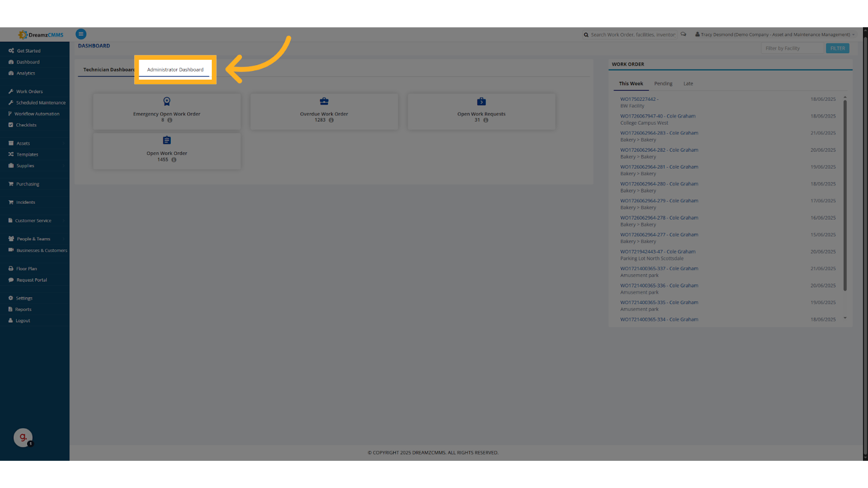Click the Customer Service file icon
This screenshot has width=868, height=488.
(10, 221)
